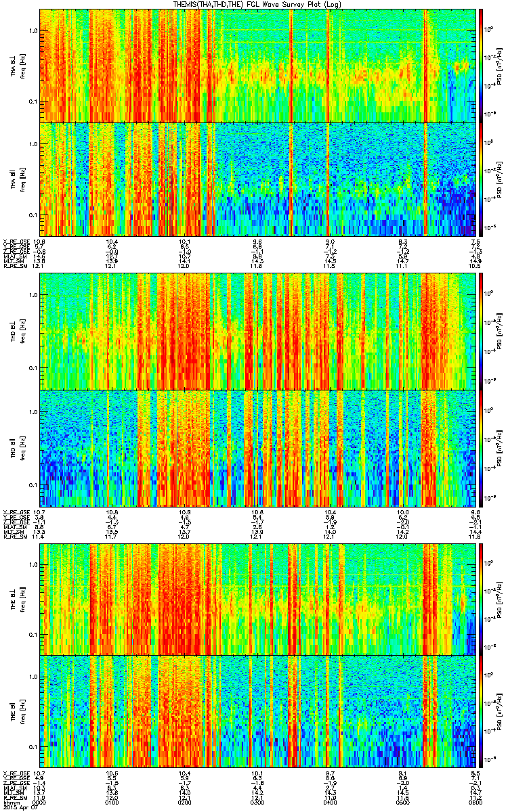Viewport: 508px width, 812px height.
Task: Click the THE B-perpendicular PSD color bar
Action: (482, 598)
